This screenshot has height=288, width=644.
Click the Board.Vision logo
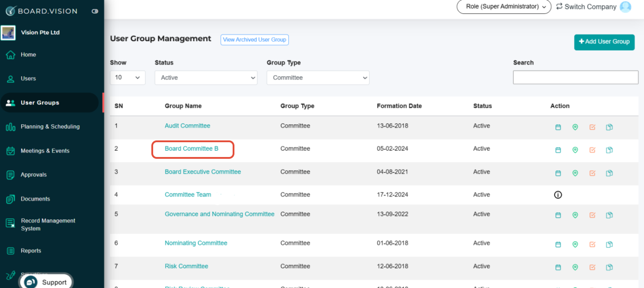point(42,11)
